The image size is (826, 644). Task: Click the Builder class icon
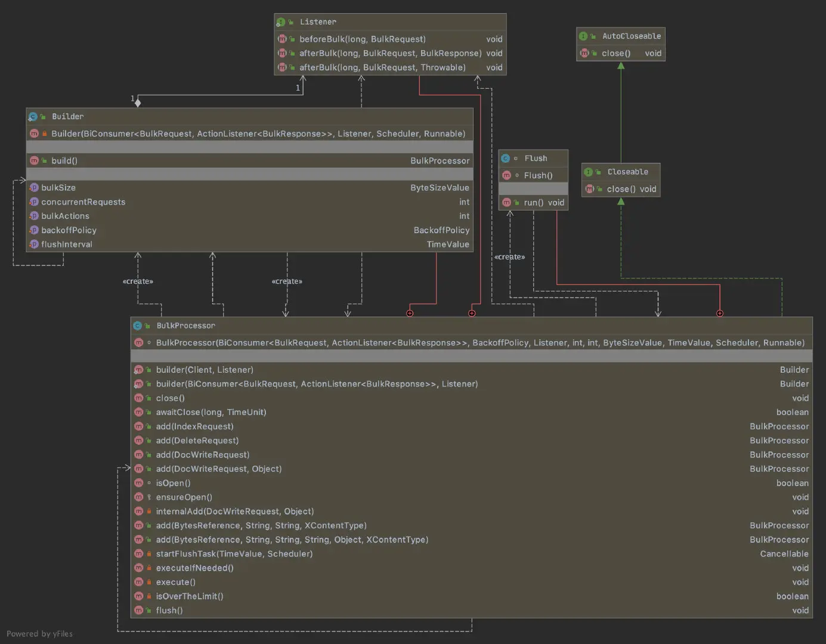33,117
